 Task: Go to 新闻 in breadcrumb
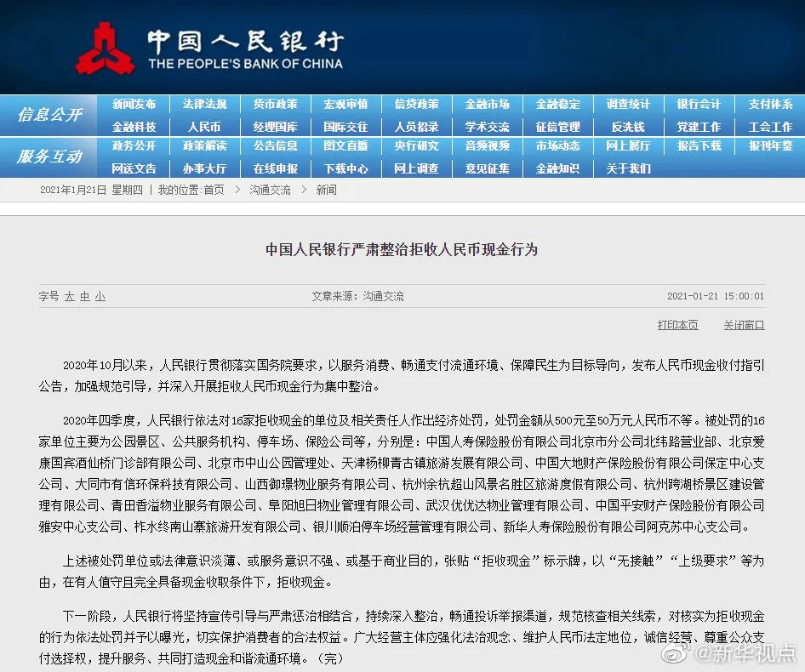(327, 190)
